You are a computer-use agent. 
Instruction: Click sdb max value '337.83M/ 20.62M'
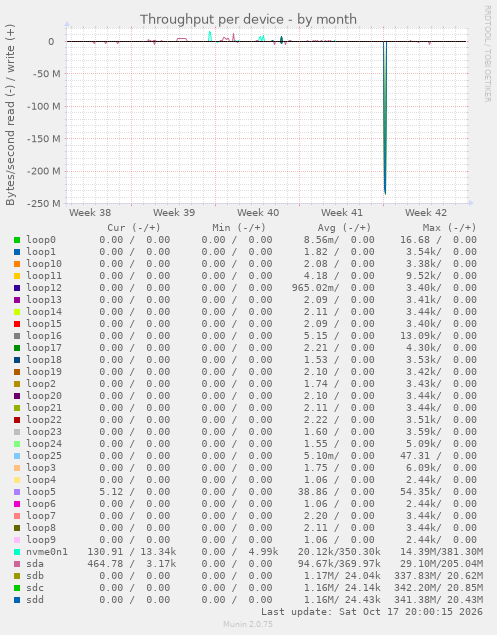click(439, 576)
